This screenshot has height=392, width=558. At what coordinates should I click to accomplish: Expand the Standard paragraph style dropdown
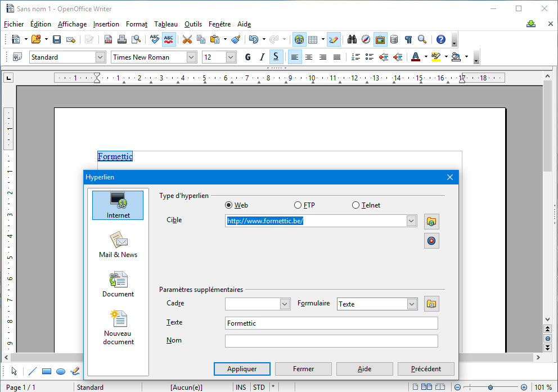pos(100,57)
